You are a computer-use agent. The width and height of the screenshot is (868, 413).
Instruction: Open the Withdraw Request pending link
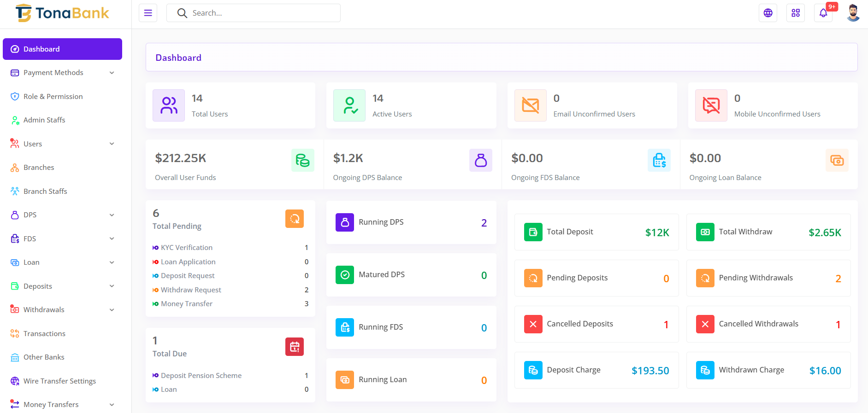point(191,290)
